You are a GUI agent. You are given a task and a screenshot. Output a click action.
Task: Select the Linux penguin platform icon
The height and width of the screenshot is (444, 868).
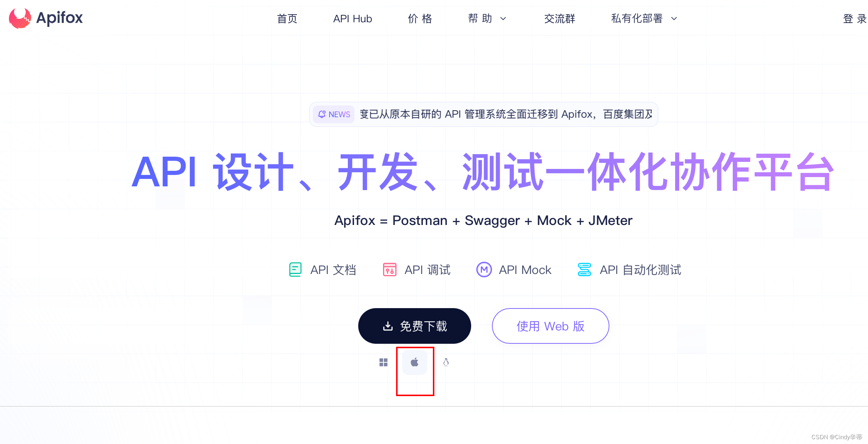point(446,362)
